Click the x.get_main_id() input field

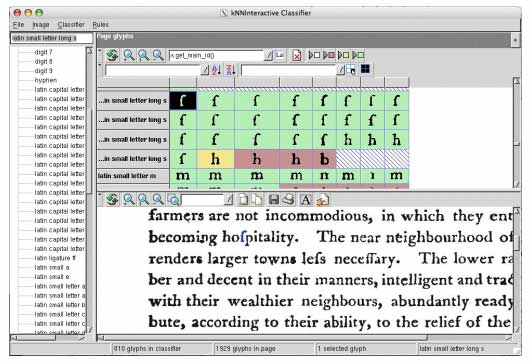coord(216,55)
